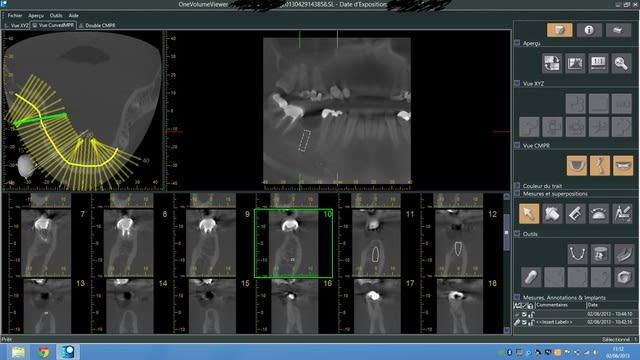Select cross-section slice number 12

458,243
